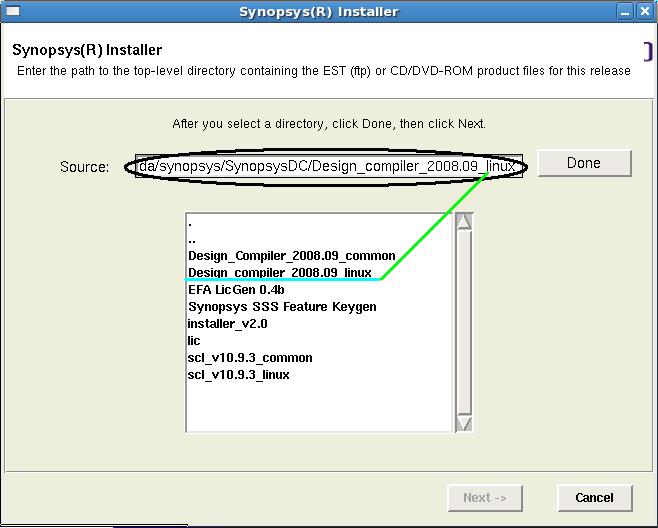The width and height of the screenshot is (658, 528).
Task: Select Design_Compiler_2008.09_common directory
Action: [292, 256]
